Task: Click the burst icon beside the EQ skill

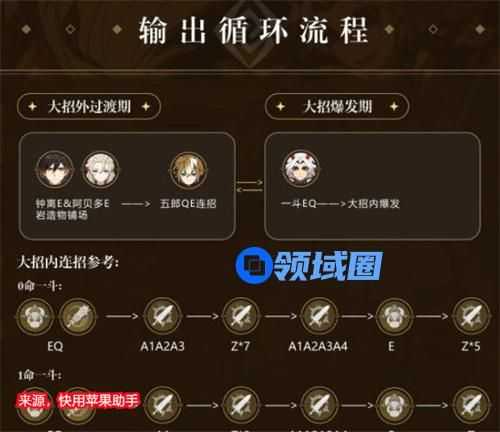Action: pos(78,316)
